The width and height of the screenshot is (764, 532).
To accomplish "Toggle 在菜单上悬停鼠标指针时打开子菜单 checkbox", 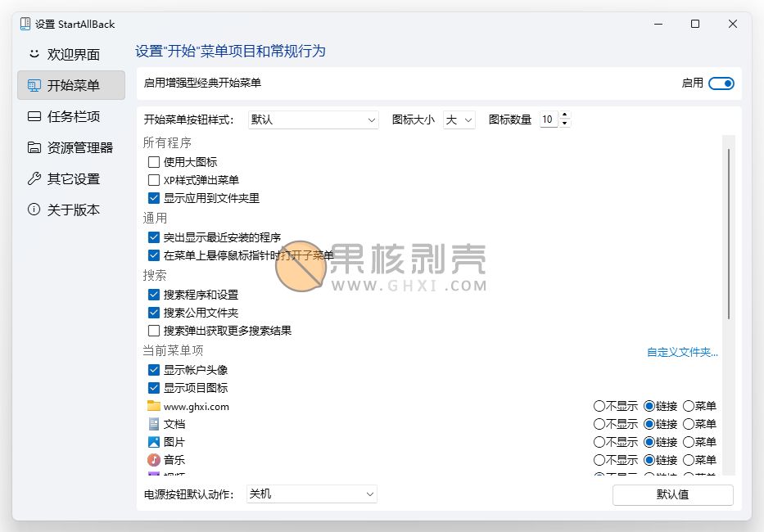I will pos(153,255).
